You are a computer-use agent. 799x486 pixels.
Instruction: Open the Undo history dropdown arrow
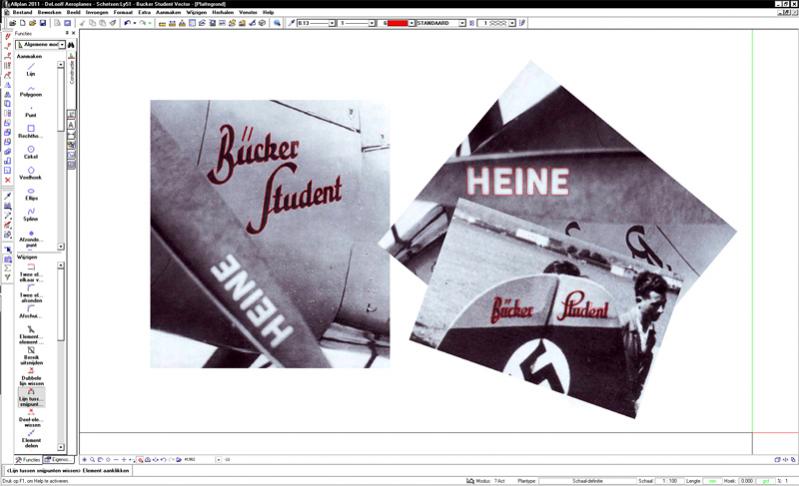[134, 23]
